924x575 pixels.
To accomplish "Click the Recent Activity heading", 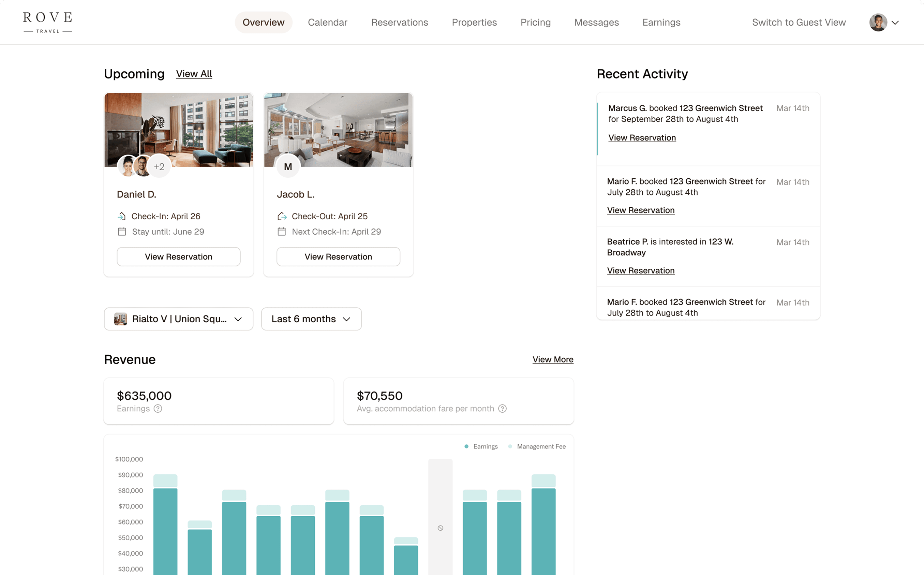I will click(642, 74).
